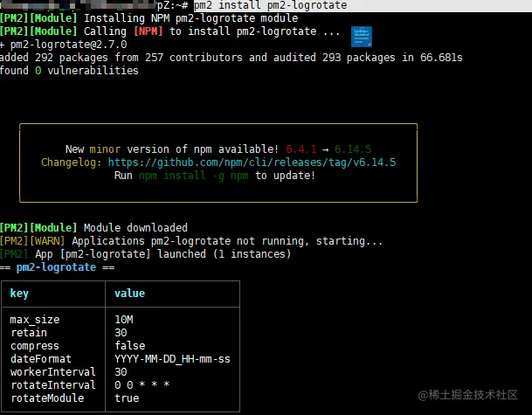Image resolution: width=532 pixels, height=415 pixels.
Task: Click 'Module downloaded' message
Action: (x=135, y=228)
